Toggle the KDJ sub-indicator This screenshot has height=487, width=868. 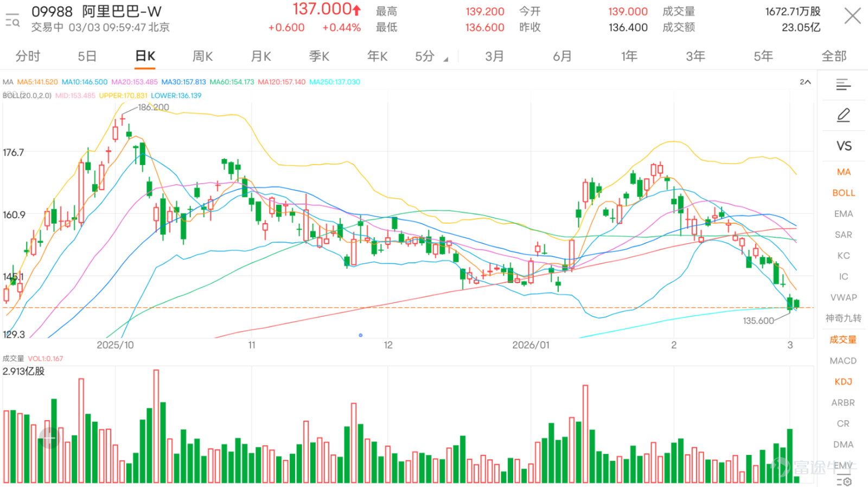(x=844, y=382)
